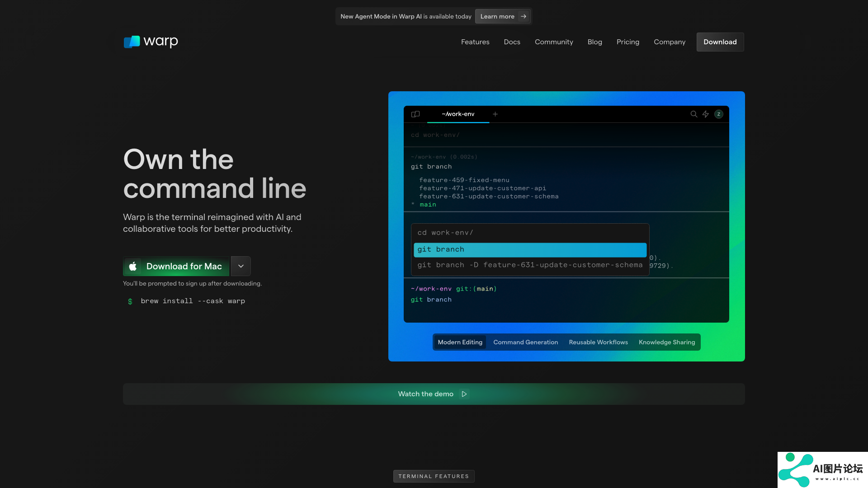View the Pricing page

tap(628, 42)
